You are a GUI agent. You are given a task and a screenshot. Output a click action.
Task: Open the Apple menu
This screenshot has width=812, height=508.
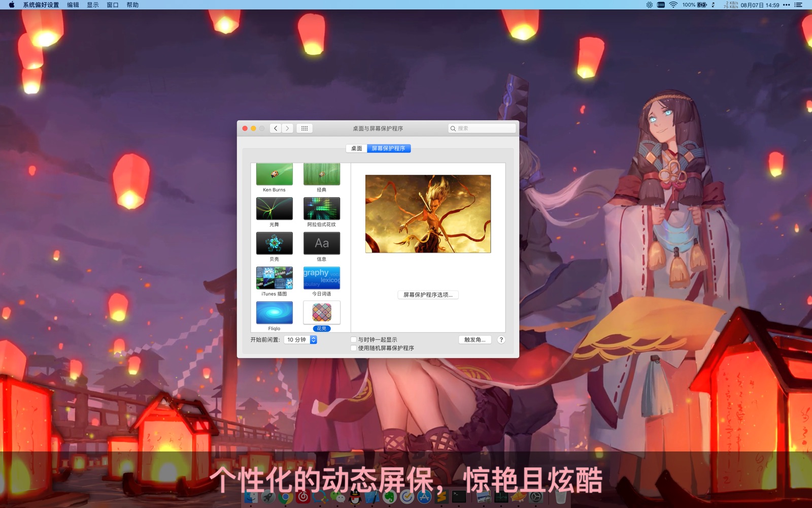(x=12, y=5)
